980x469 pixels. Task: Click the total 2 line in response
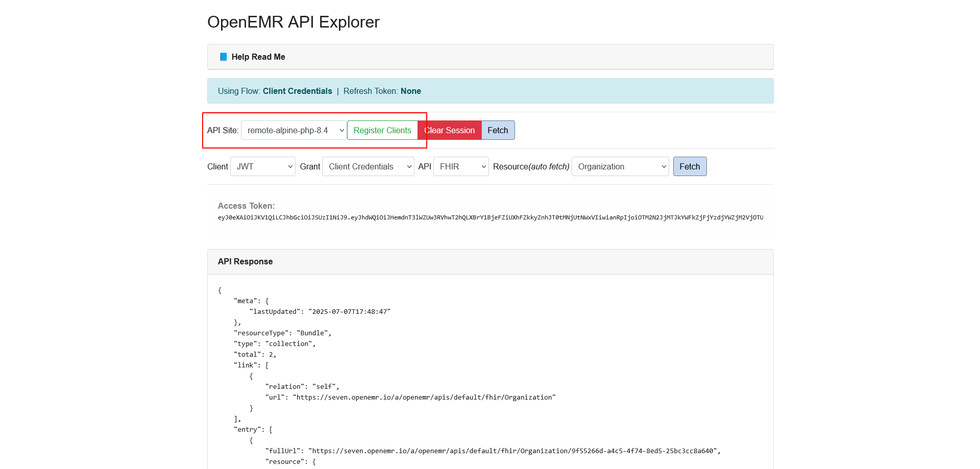(255, 355)
